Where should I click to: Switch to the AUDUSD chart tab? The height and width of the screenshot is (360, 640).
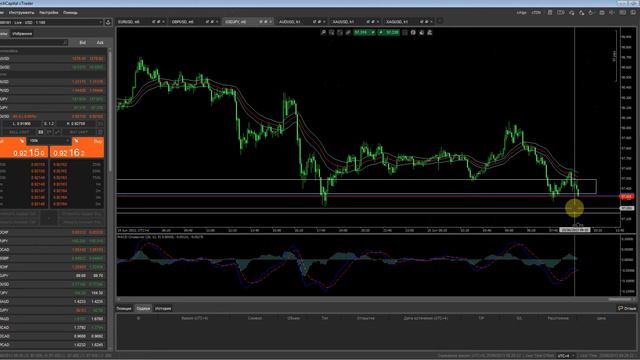click(290, 22)
